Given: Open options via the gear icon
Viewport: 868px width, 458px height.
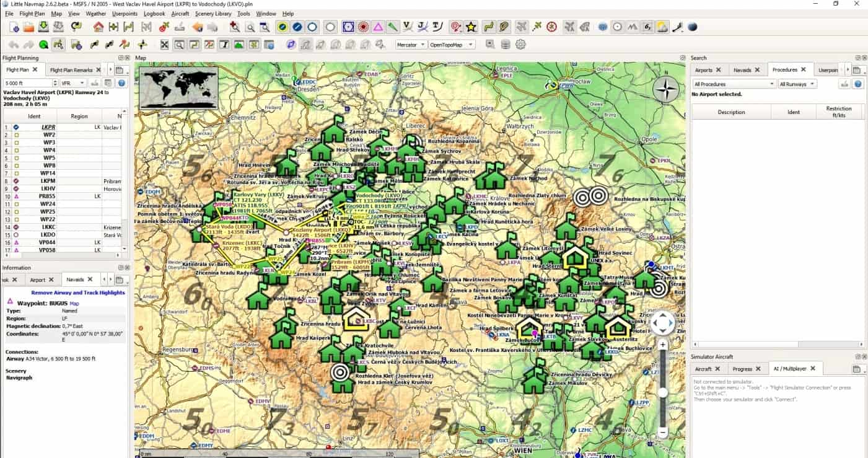Looking at the screenshot, I should (520, 45).
